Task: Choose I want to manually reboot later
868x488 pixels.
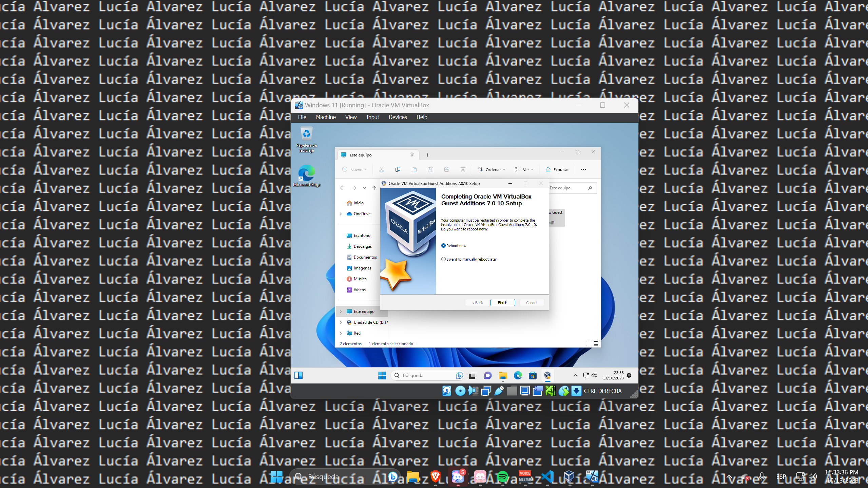Action: pos(443,259)
